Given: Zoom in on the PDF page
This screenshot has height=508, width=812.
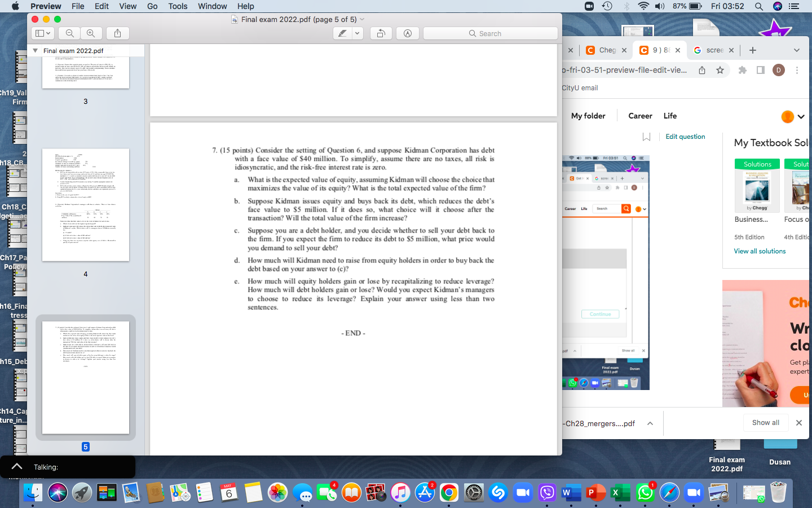Looking at the screenshot, I should pyautogui.click(x=91, y=33).
